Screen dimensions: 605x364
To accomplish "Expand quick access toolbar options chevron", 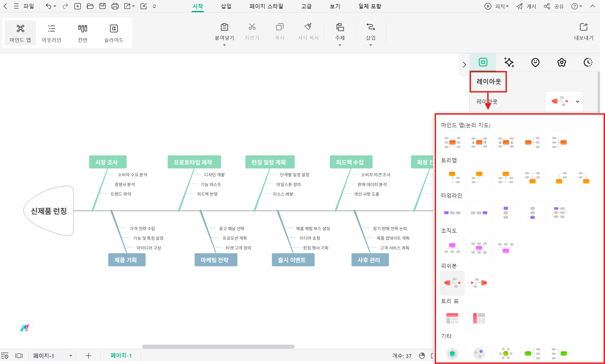I will (x=154, y=7).
